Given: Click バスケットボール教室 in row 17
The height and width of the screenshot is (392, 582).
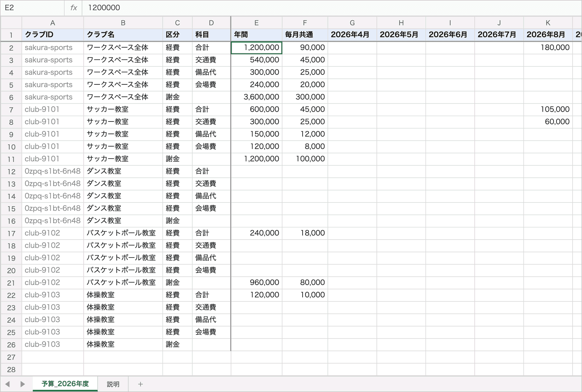Looking at the screenshot, I should pos(123,233).
